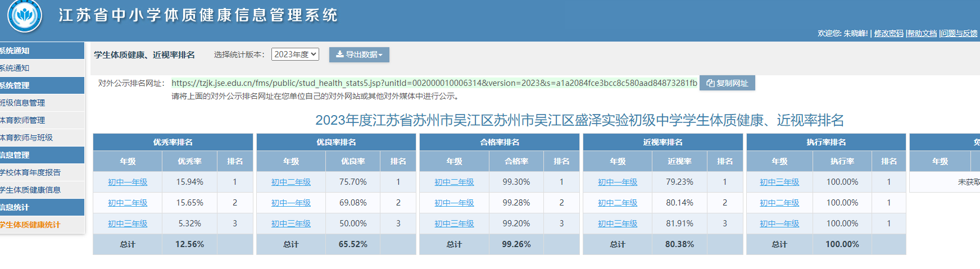Click 初中三年级 in pass rate ranking
This screenshot has width=980, height=269.
pyautogui.click(x=454, y=224)
